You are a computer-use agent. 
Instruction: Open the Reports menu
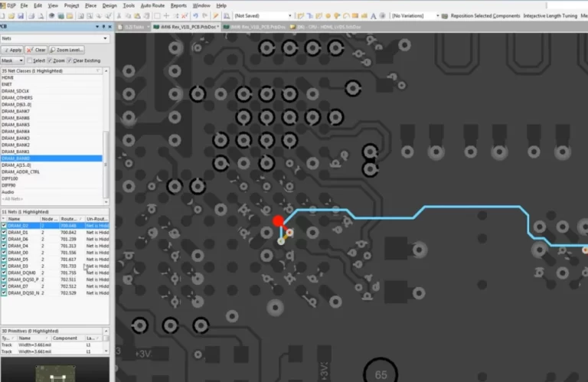(178, 5)
